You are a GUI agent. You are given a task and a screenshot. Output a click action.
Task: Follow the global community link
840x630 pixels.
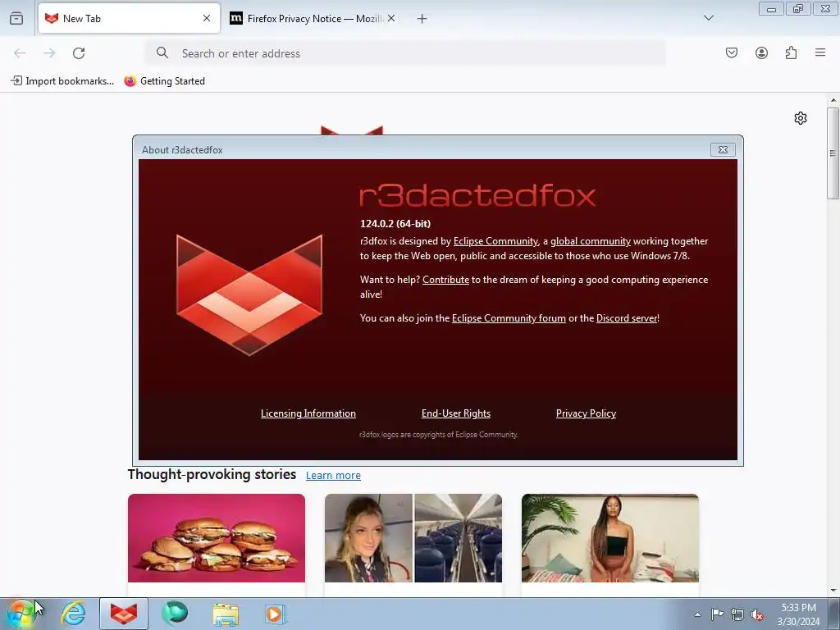(591, 241)
